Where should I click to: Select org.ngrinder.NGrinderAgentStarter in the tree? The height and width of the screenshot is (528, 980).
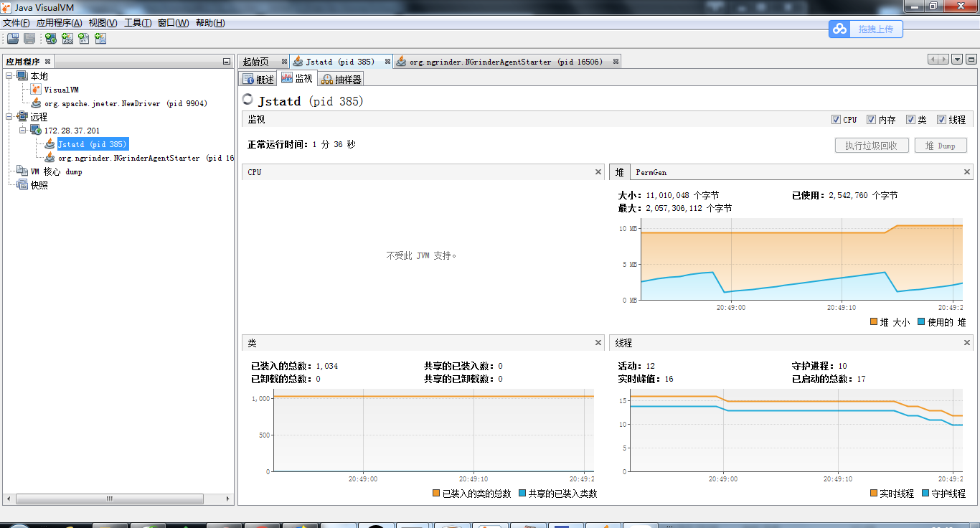point(146,158)
